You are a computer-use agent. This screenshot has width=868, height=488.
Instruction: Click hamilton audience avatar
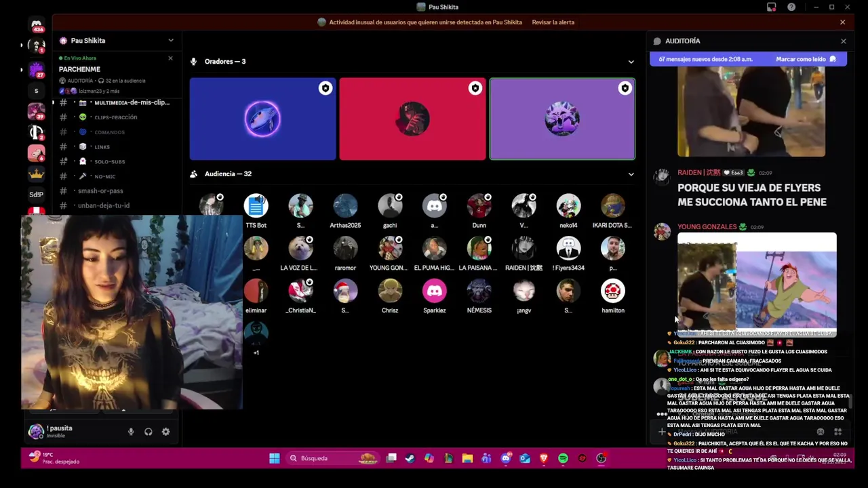(x=613, y=291)
